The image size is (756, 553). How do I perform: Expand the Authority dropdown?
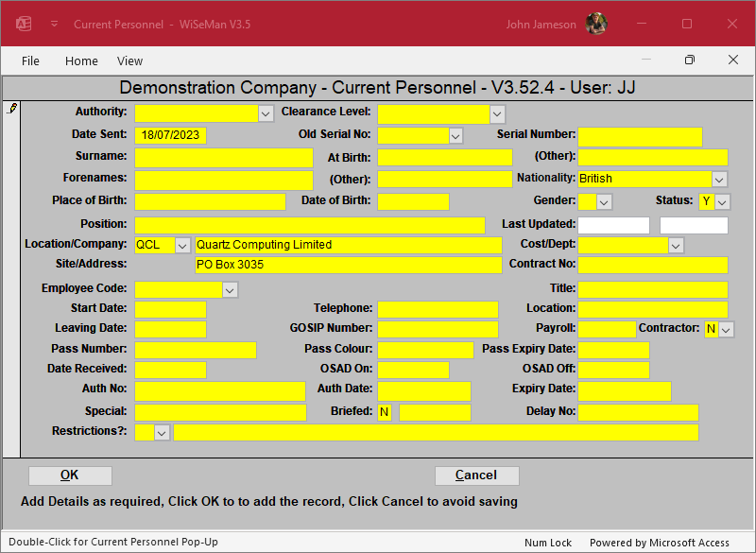[x=266, y=113]
